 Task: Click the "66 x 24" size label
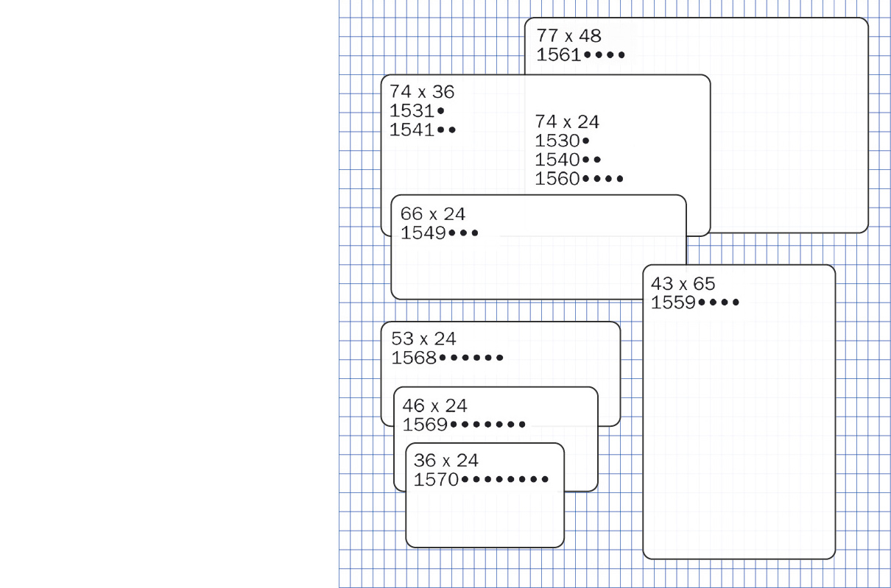(x=433, y=214)
